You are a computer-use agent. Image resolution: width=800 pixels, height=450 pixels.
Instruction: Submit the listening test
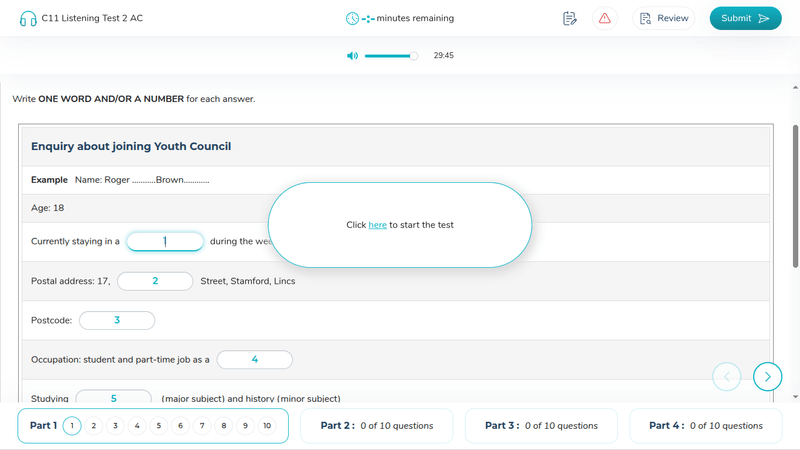point(745,18)
